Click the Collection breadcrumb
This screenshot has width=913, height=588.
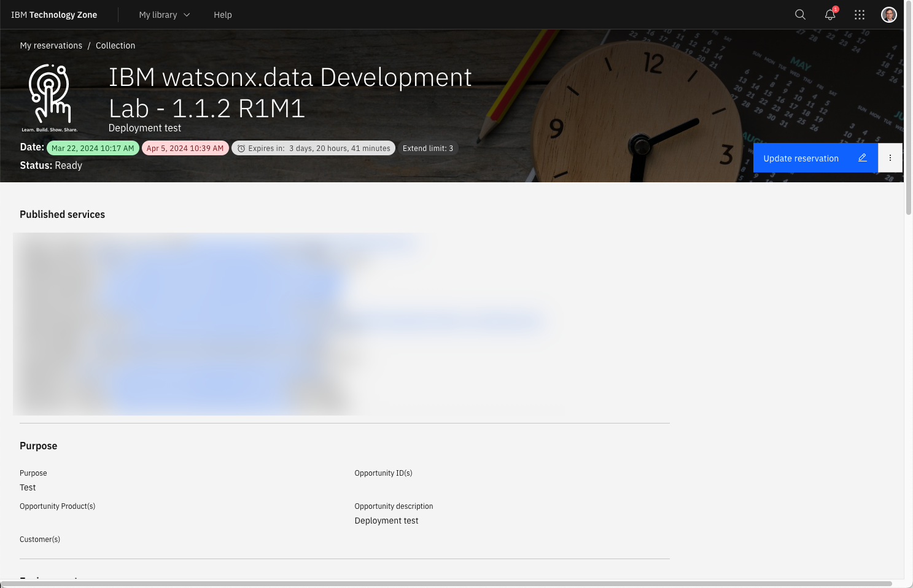pyautogui.click(x=115, y=45)
